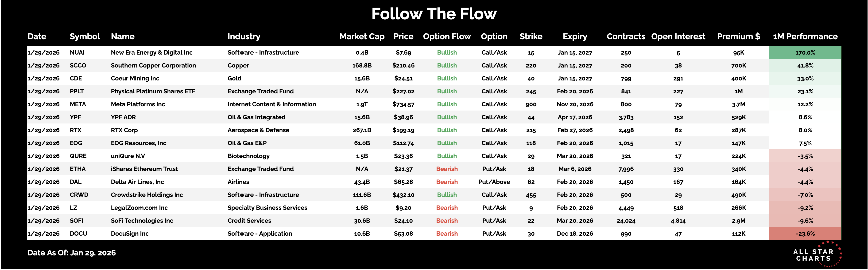Image resolution: width=868 pixels, height=270 pixels.
Task: Select the Industry column header
Action: (x=244, y=36)
